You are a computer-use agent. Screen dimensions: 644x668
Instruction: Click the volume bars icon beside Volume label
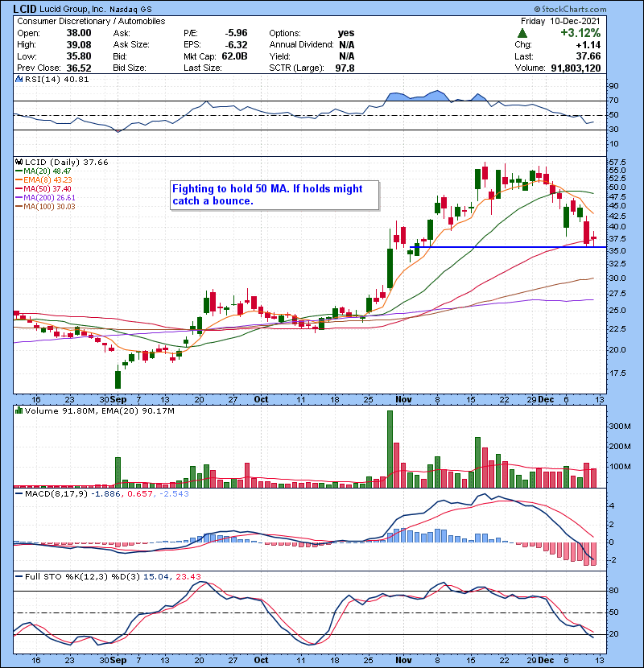click(19, 410)
